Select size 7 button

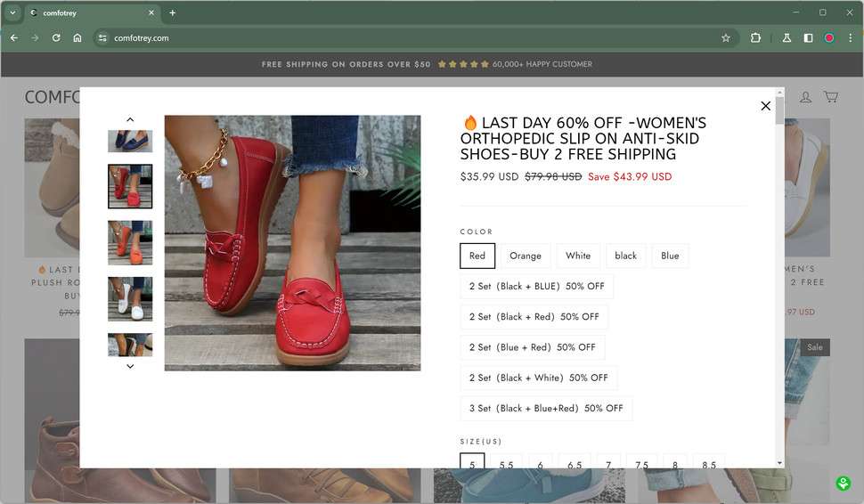[x=608, y=465]
